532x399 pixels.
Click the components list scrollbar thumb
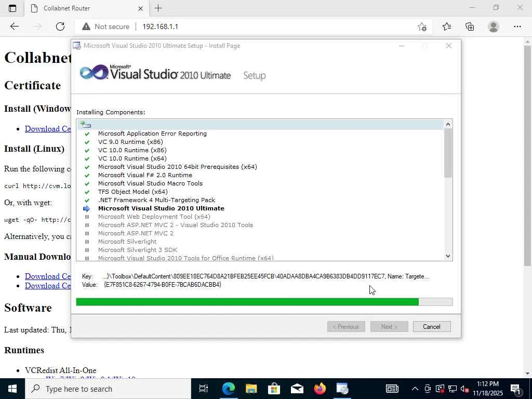point(448,153)
